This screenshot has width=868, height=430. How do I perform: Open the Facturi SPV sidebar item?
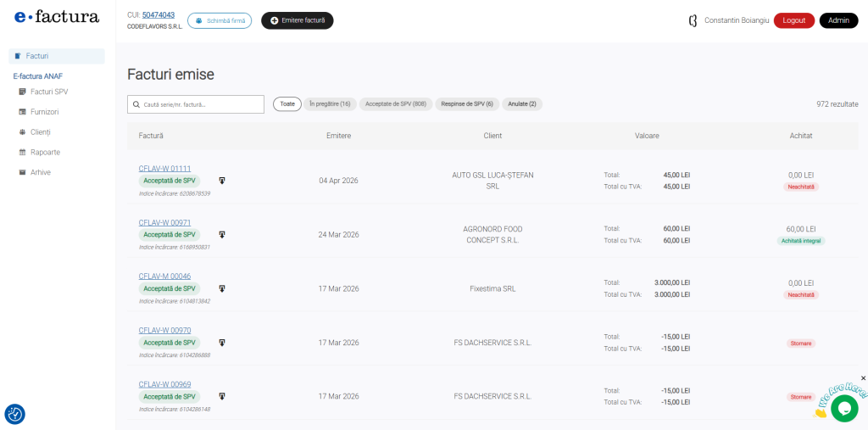48,92
